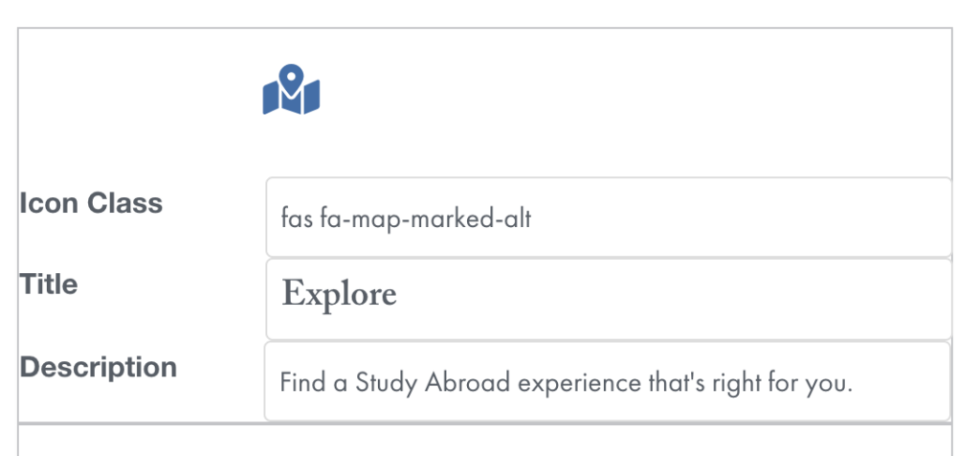Focus the Description input field
Screen dimensions: 980x456
tap(608, 381)
